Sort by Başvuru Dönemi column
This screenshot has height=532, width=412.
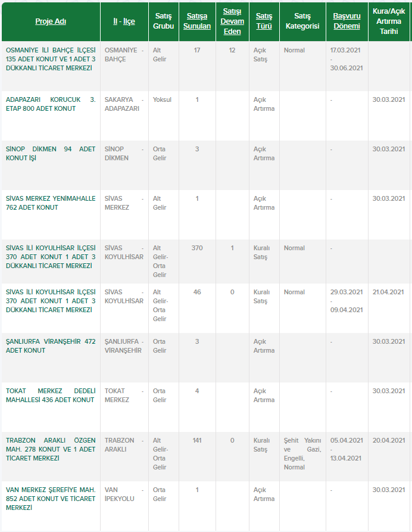[347, 21]
